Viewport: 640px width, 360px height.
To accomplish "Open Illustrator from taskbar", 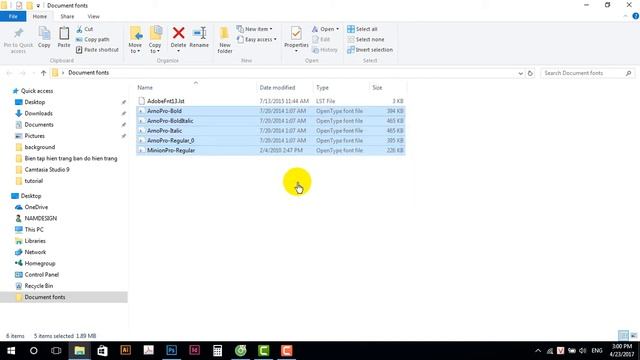I will tap(125, 351).
